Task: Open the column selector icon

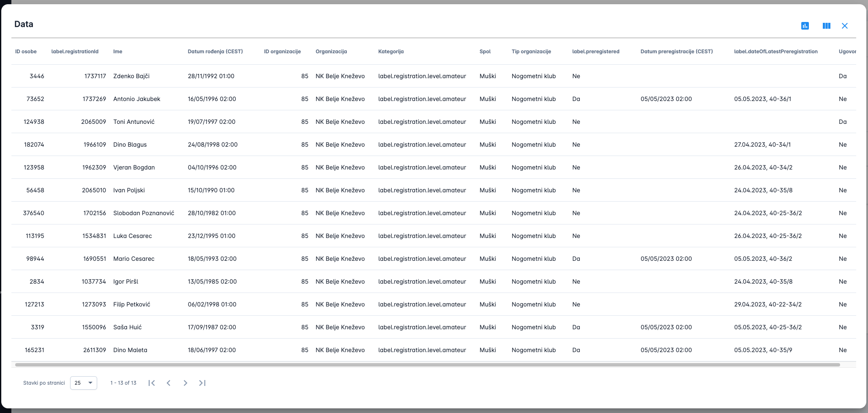Action: coord(826,26)
